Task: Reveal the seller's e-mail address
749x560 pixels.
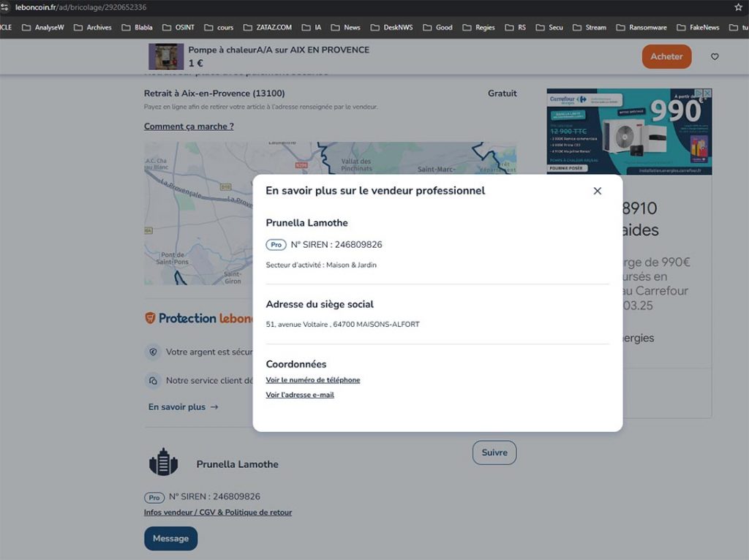Action: 300,395
